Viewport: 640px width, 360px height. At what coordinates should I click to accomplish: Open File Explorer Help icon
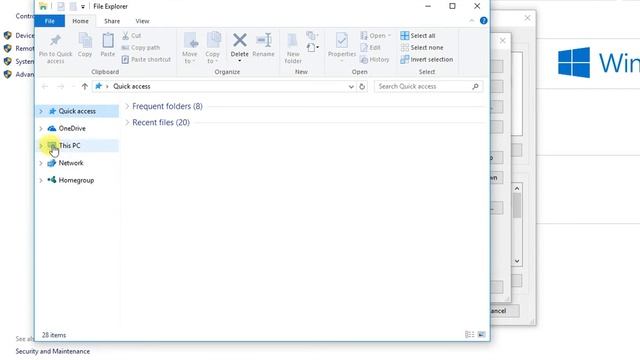pos(484,20)
